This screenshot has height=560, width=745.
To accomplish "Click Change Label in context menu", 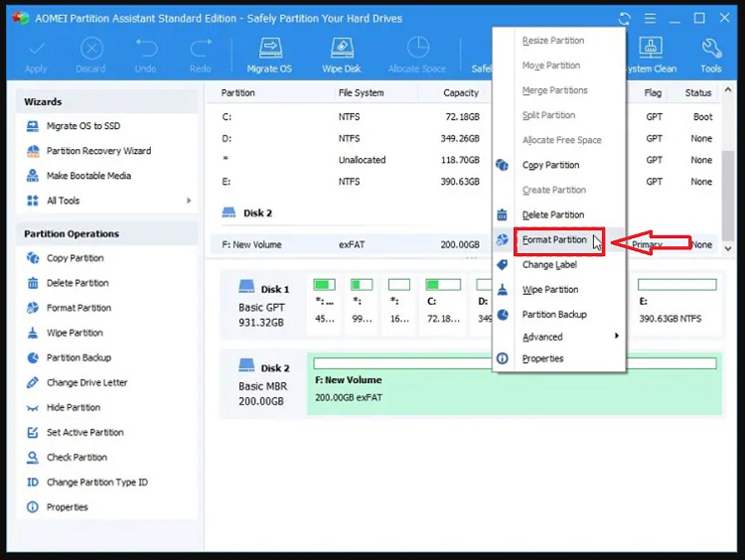I will click(549, 265).
